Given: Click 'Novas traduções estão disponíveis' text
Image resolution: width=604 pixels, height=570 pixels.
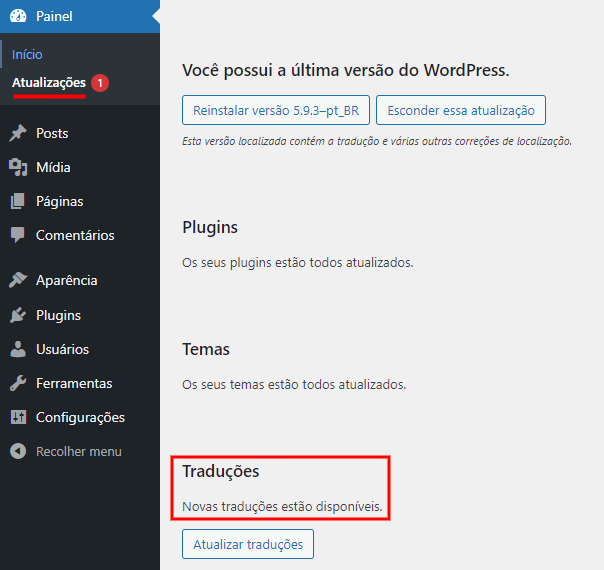Looking at the screenshot, I should [x=282, y=506].
